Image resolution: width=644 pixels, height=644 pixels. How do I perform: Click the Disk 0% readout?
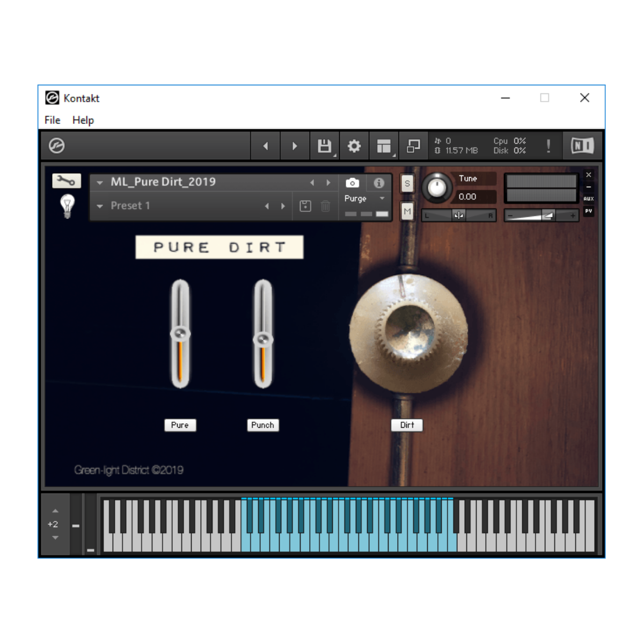click(510, 151)
